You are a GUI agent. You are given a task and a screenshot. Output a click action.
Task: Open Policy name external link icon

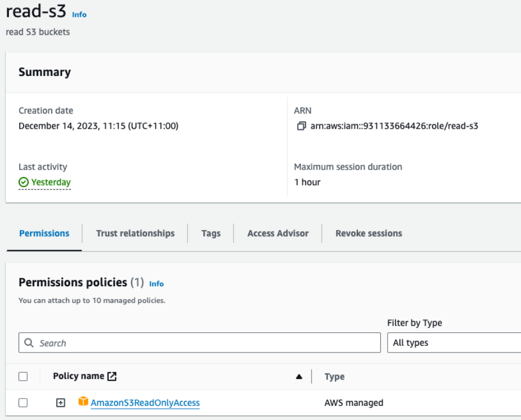point(112,376)
